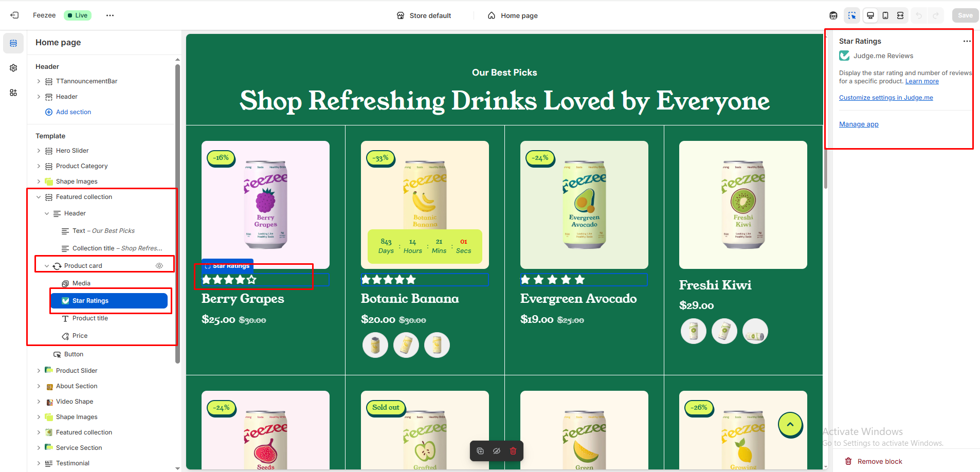
Task: Expand the Product Slider section
Action: [x=39, y=371]
